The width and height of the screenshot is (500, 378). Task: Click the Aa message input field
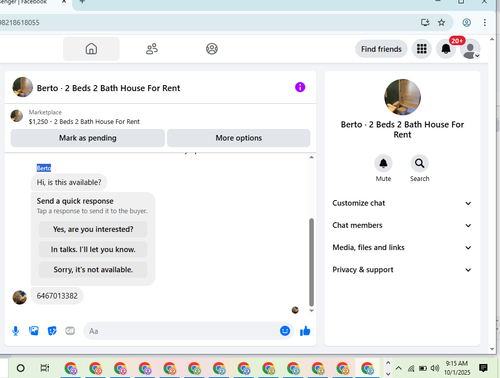click(x=182, y=331)
